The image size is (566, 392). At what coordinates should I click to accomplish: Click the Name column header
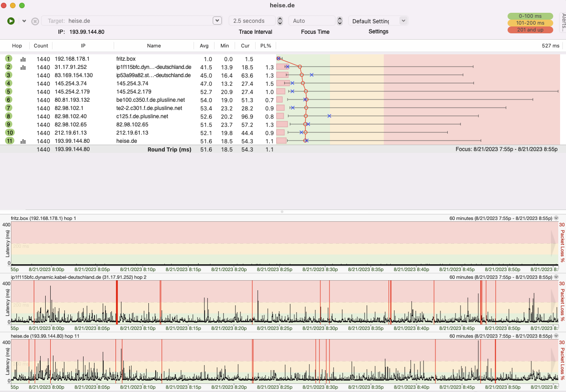click(x=154, y=46)
